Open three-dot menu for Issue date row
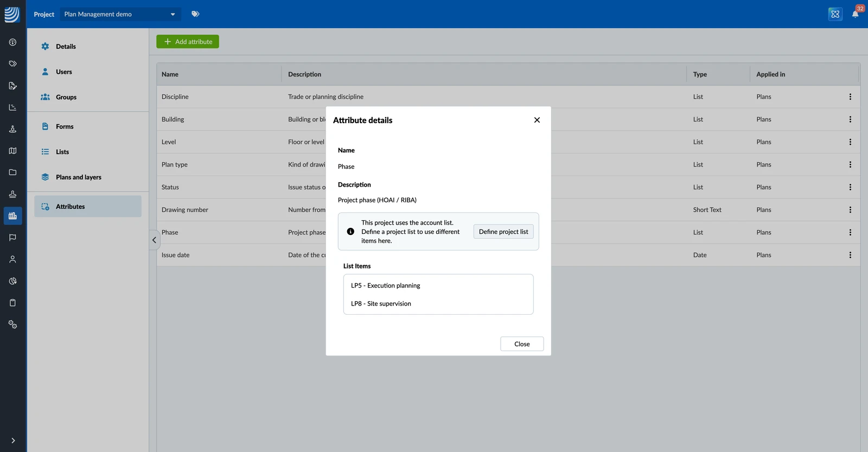The width and height of the screenshot is (868, 452). 850,255
